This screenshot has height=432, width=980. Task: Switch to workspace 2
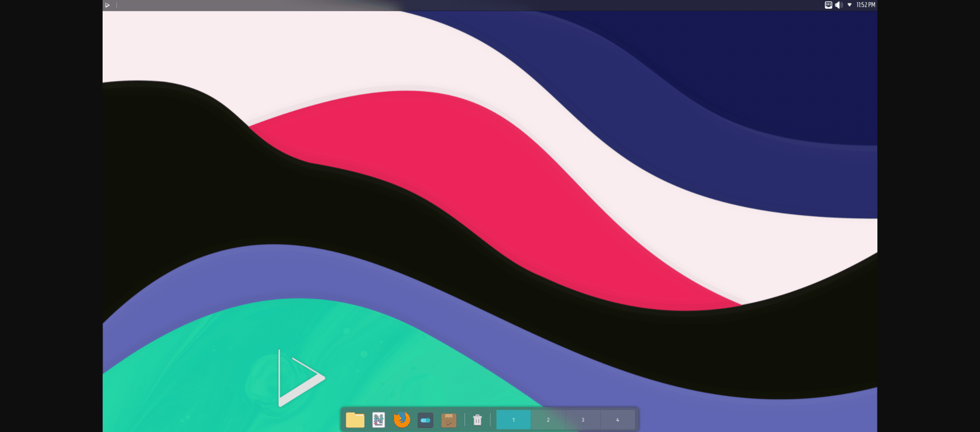coord(548,420)
